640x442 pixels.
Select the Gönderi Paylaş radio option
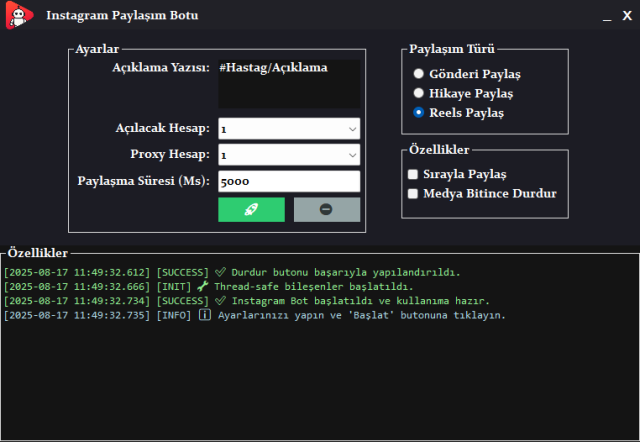pos(419,74)
